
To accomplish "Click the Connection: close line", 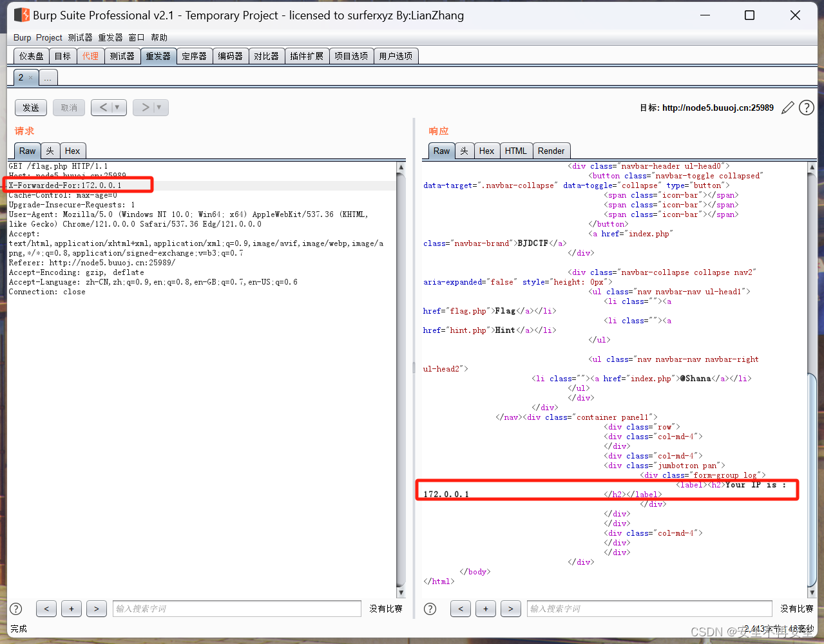I will 47,292.
